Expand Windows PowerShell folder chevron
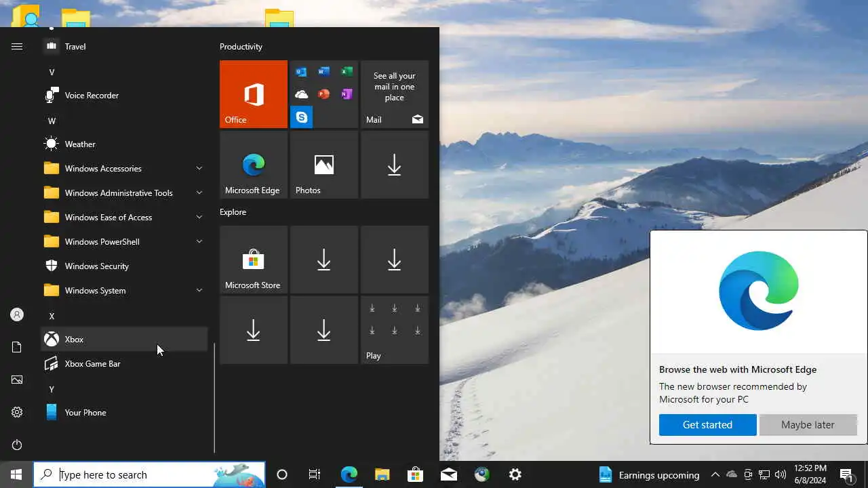This screenshot has height=488, width=868. [199, 241]
